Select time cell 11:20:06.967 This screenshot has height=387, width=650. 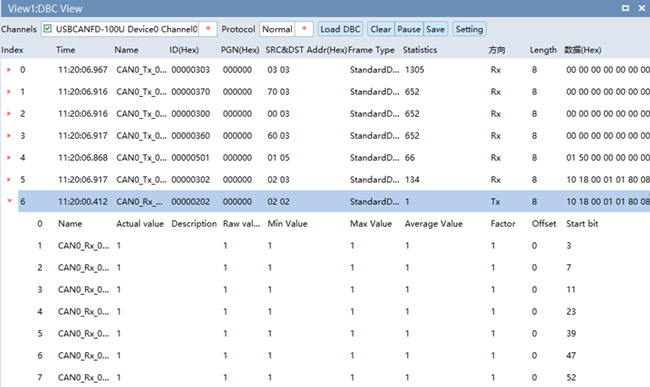pyautogui.click(x=82, y=70)
